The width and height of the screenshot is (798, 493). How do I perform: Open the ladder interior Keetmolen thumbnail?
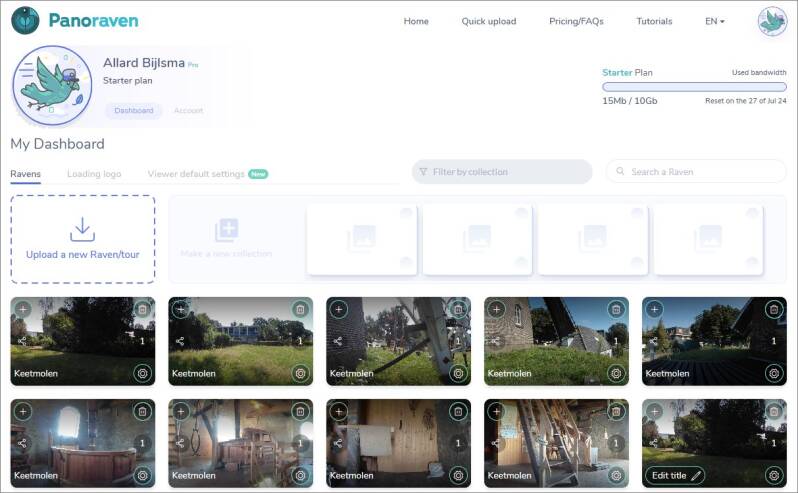tap(556, 443)
